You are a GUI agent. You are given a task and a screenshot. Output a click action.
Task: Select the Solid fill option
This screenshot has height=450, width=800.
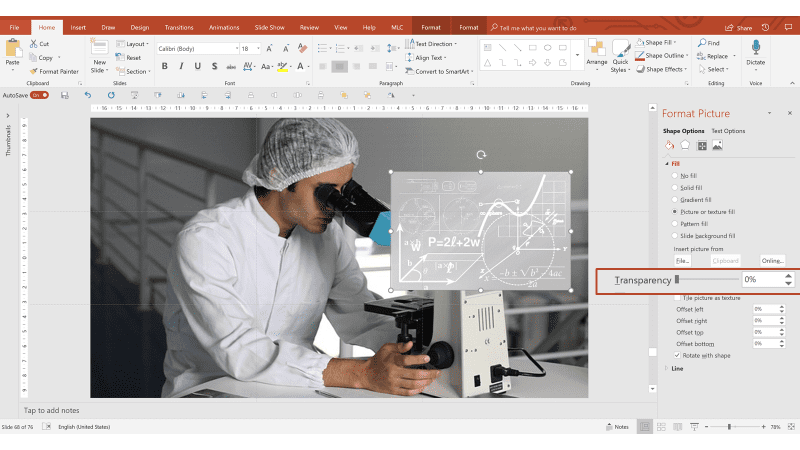[x=674, y=188]
